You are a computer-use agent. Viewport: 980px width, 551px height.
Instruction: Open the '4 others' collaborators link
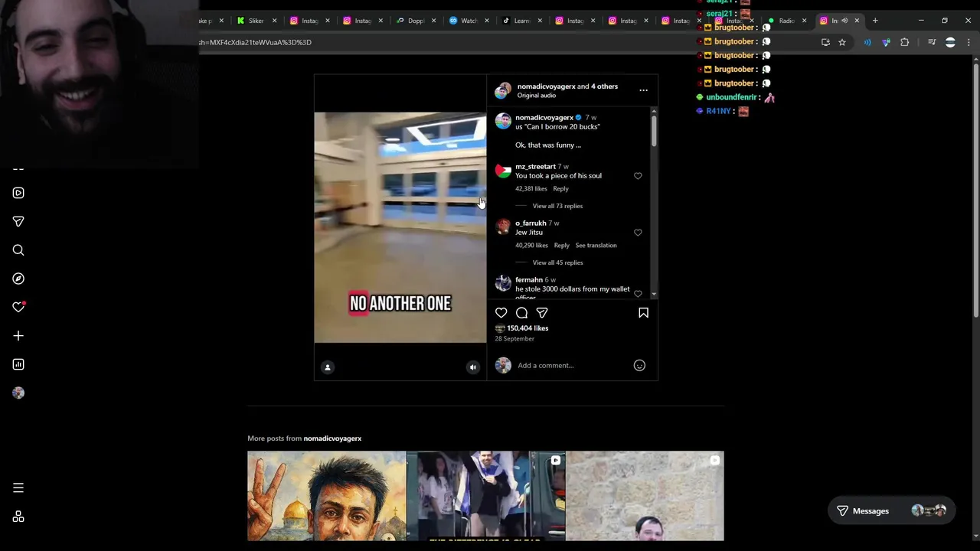click(604, 86)
